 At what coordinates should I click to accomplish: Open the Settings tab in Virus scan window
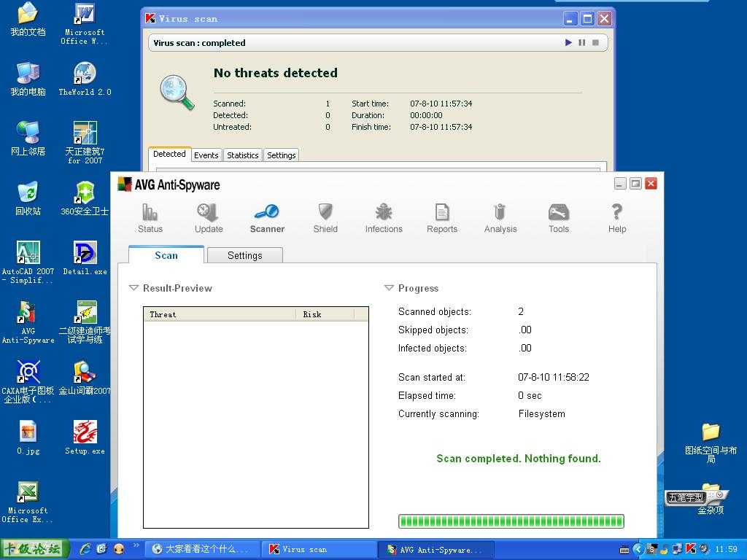(x=281, y=155)
